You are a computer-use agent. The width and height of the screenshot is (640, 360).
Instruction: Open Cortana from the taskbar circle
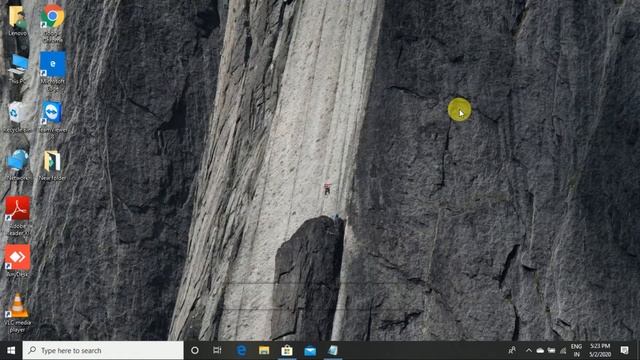tap(195, 351)
